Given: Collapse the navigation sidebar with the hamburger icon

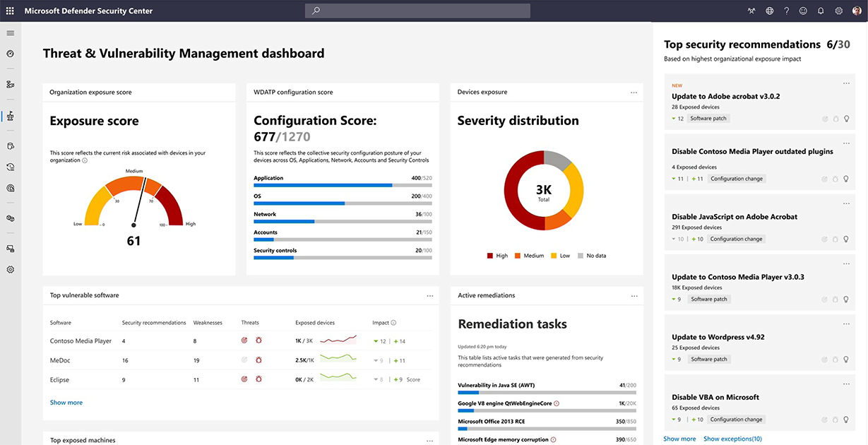Looking at the screenshot, I should (10, 32).
